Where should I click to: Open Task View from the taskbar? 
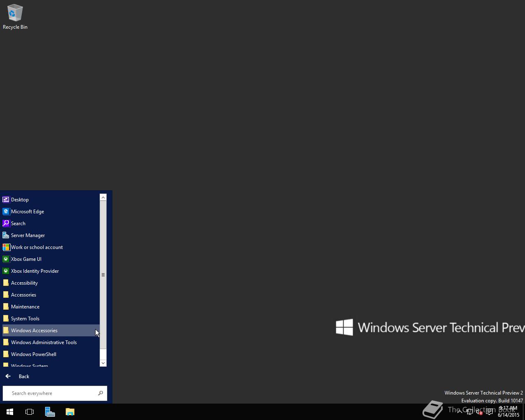[x=30, y=412]
